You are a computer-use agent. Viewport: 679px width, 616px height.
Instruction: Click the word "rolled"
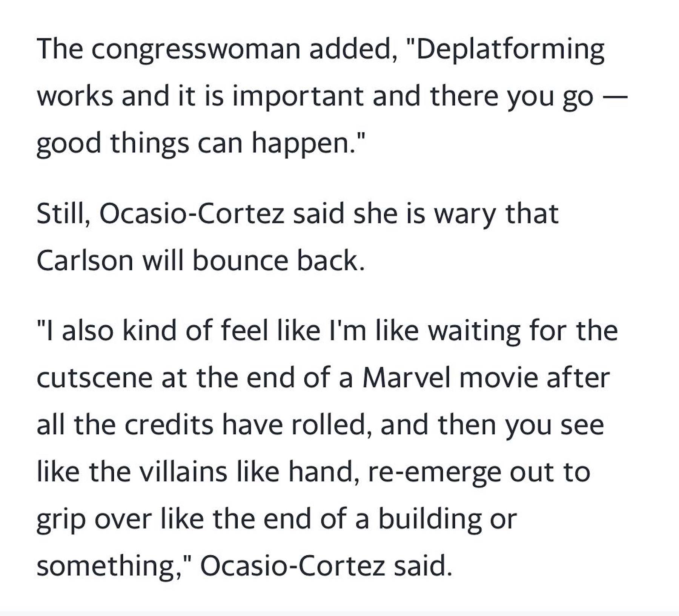click(332, 425)
